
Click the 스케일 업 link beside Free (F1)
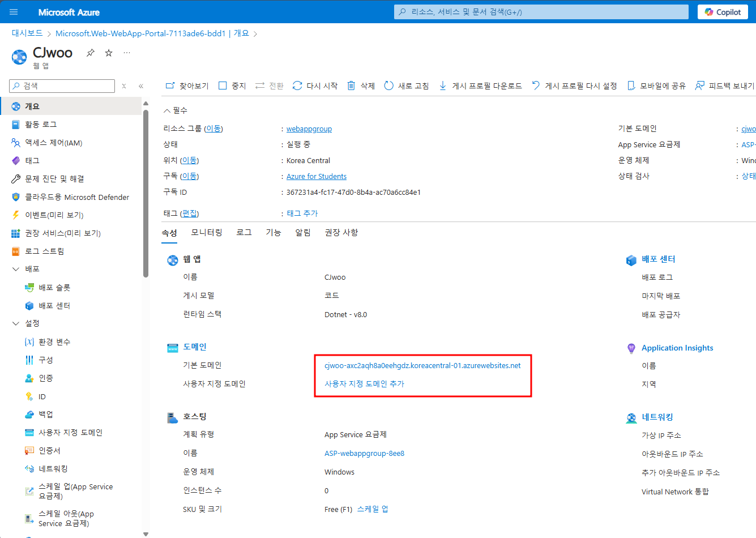[373, 509]
